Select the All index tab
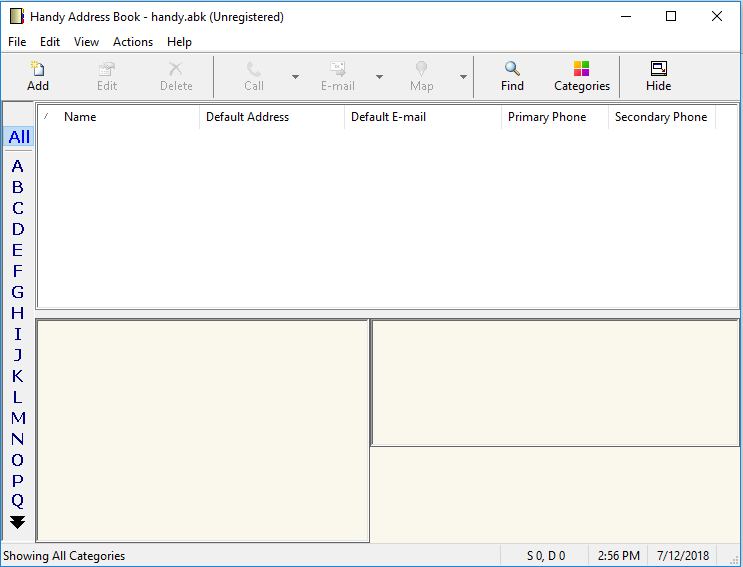The height and width of the screenshot is (567, 743). 19,137
